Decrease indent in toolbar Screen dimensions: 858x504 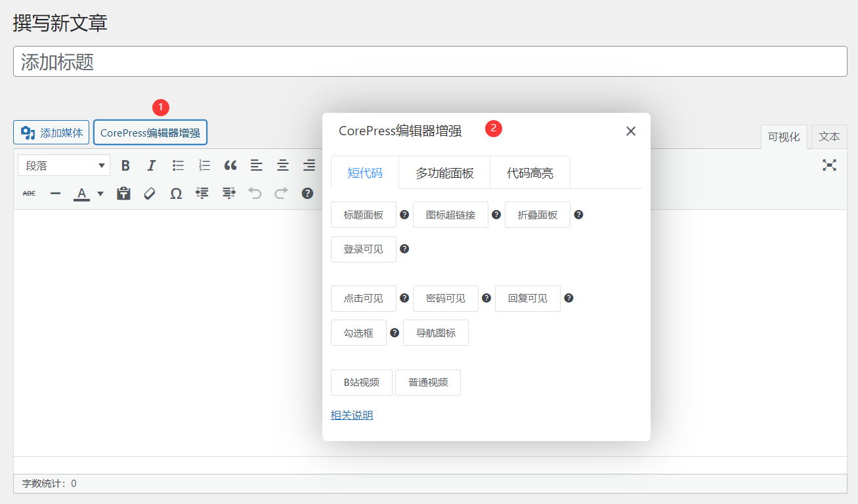click(x=202, y=194)
